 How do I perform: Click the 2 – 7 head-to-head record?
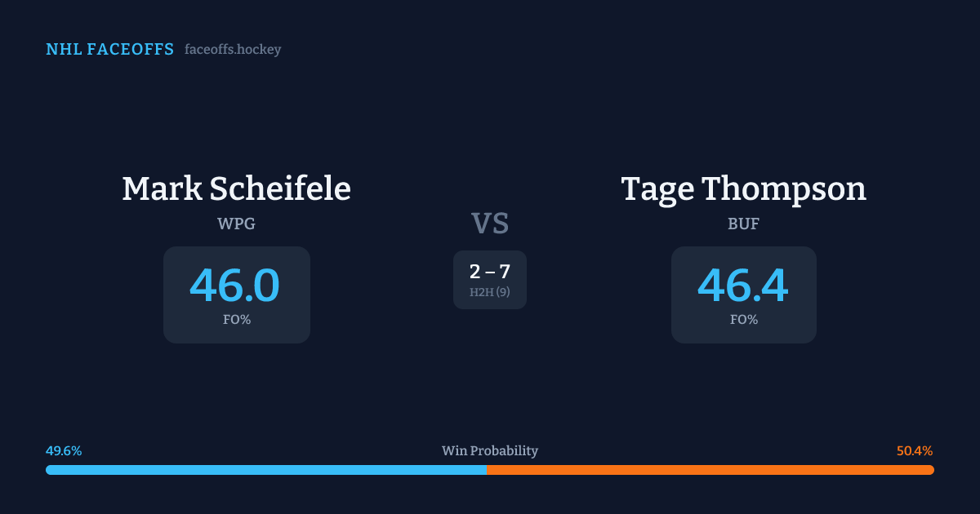490,273
